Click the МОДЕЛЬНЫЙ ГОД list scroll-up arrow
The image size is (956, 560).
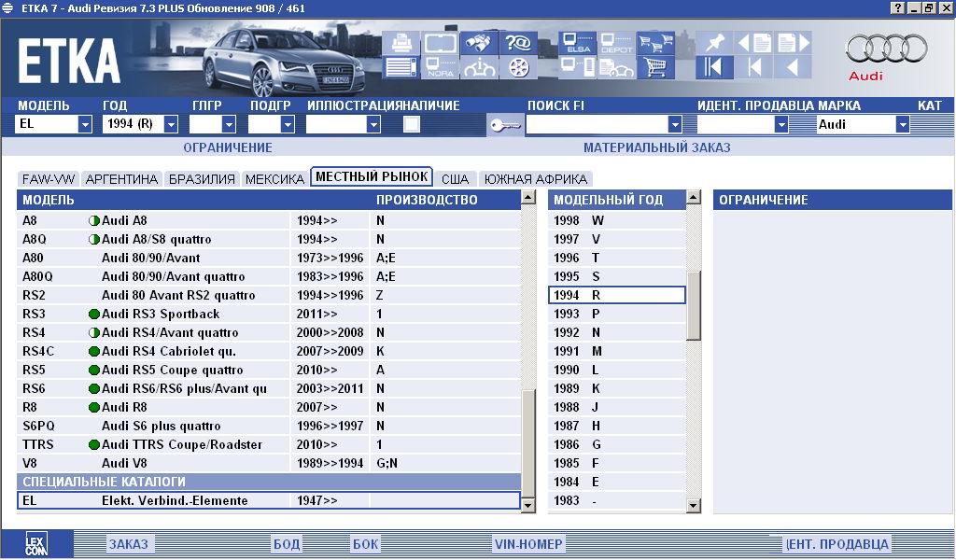click(x=694, y=197)
